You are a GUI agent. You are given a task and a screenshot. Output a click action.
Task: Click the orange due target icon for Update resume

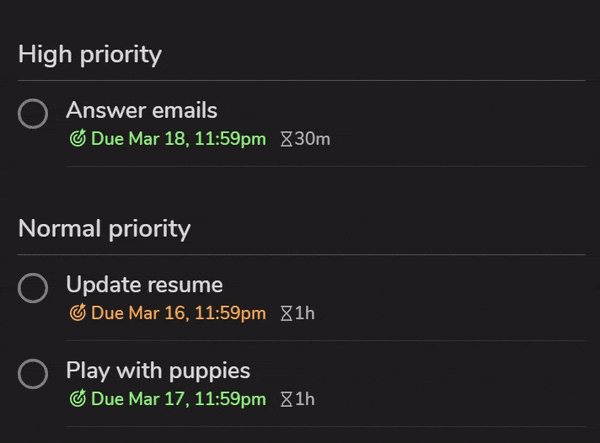click(x=77, y=313)
